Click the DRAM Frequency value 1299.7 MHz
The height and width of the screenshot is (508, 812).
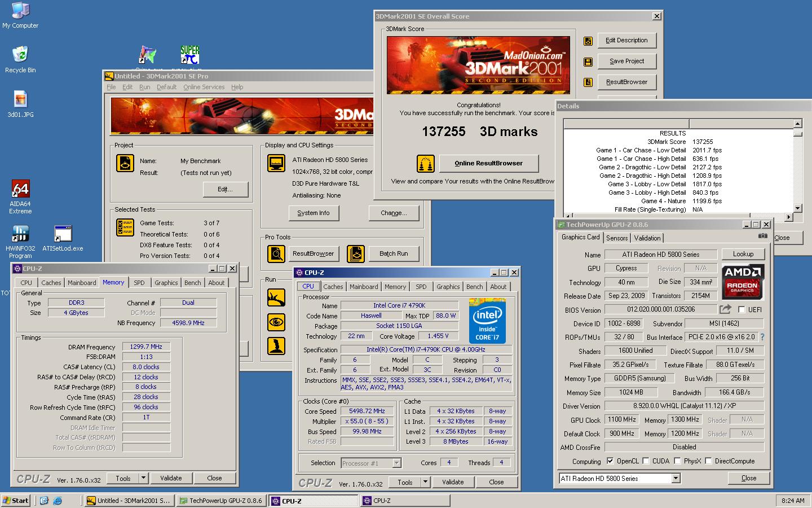[x=146, y=347]
